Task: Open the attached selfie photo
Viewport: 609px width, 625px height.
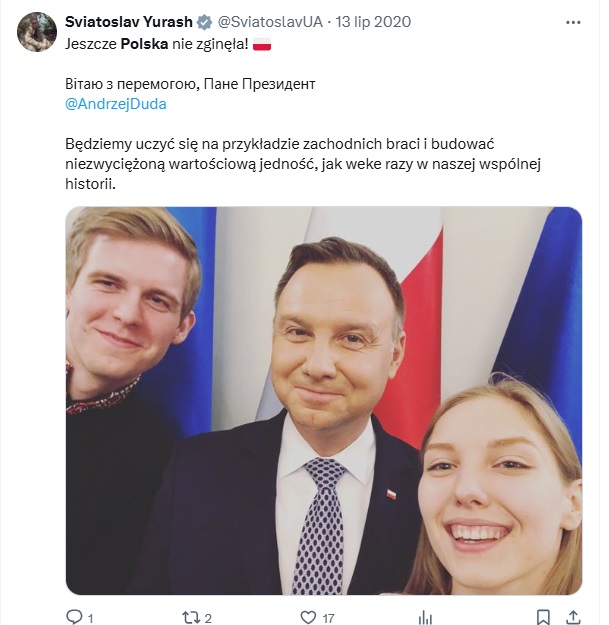Action: tap(324, 401)
